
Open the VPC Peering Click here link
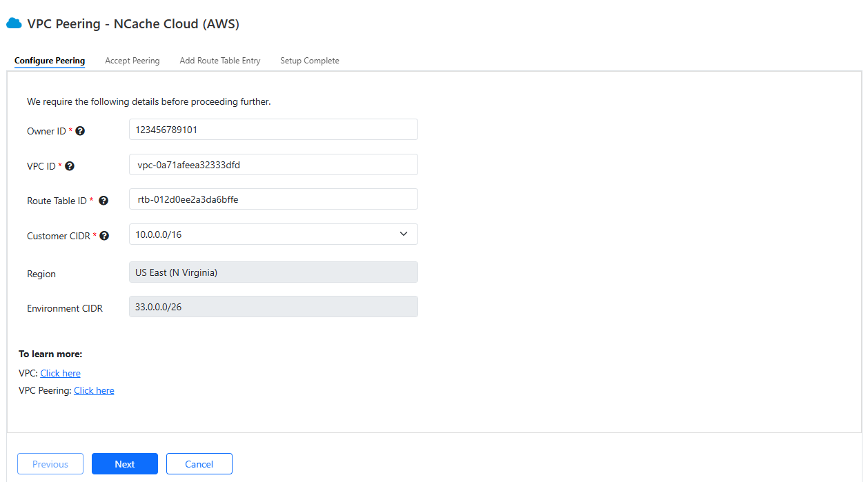coord(95,390)
